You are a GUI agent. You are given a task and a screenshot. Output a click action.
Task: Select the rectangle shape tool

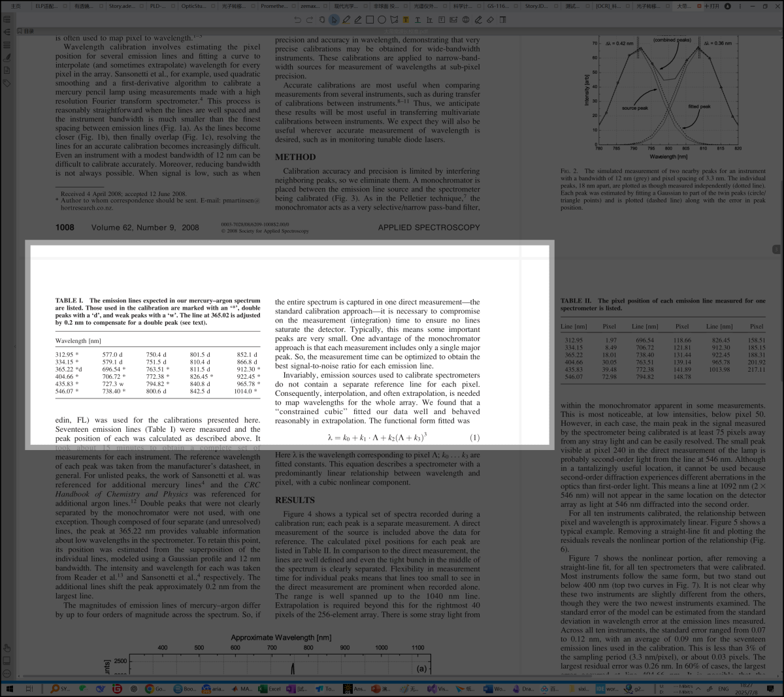(x=370, y=20)
